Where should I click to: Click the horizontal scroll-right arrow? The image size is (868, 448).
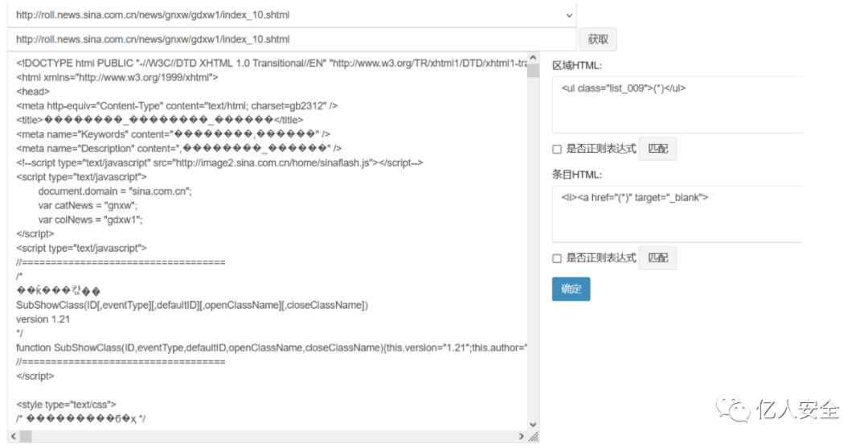522,437
